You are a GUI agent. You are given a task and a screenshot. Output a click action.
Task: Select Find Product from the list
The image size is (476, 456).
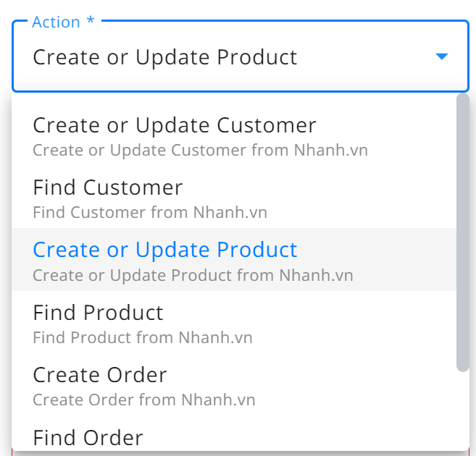234,322
